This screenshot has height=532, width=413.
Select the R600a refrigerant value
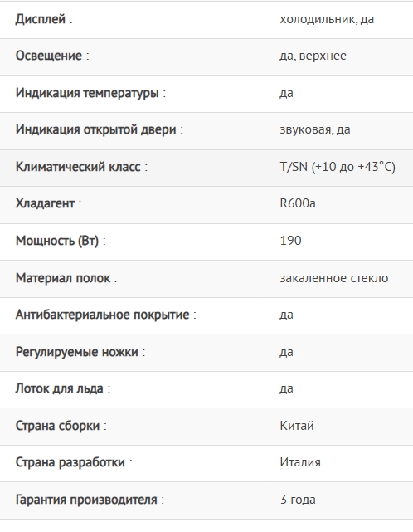click(298, 203)
